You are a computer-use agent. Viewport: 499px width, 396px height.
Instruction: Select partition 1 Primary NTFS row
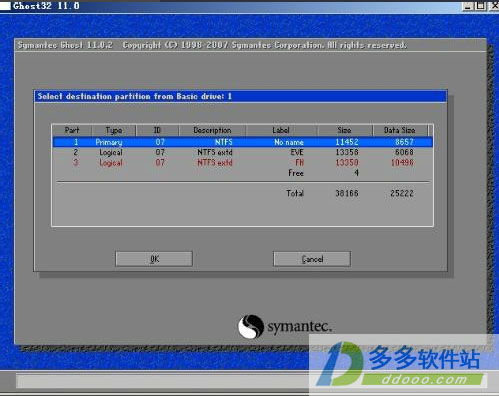pyautogui.click(x=243, y=142)
